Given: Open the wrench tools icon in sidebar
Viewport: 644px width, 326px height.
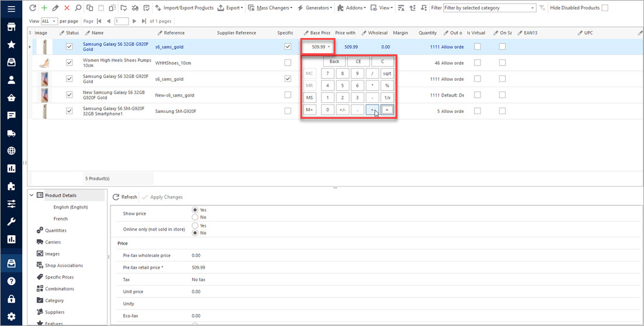Looking at the screenshot, I should (x=12, y=222).
